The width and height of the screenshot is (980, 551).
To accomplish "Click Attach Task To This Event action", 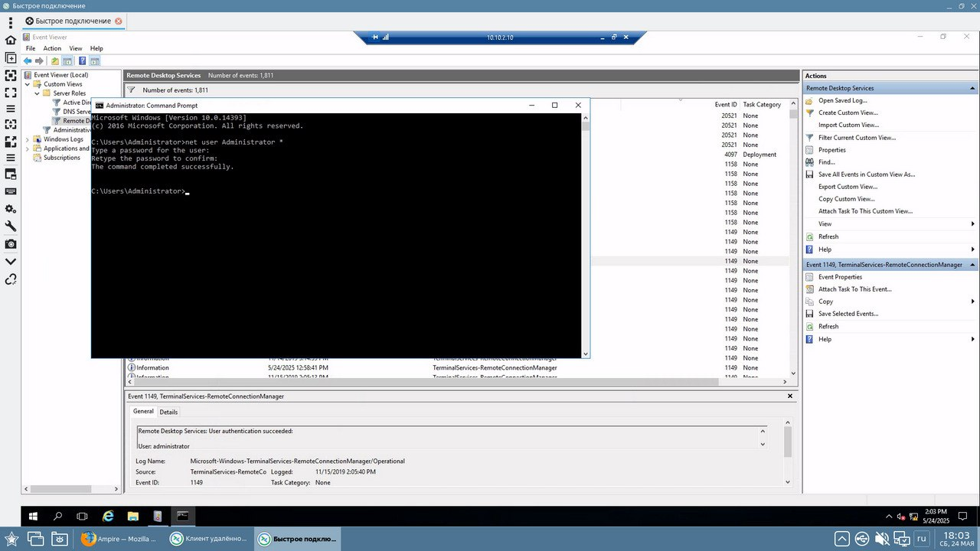I will [x=854, y=289].
